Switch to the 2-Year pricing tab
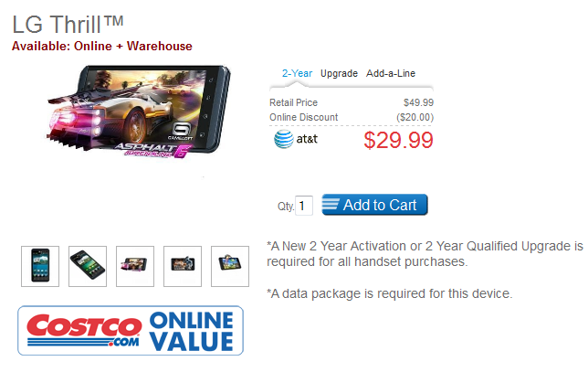 [297, 73]
